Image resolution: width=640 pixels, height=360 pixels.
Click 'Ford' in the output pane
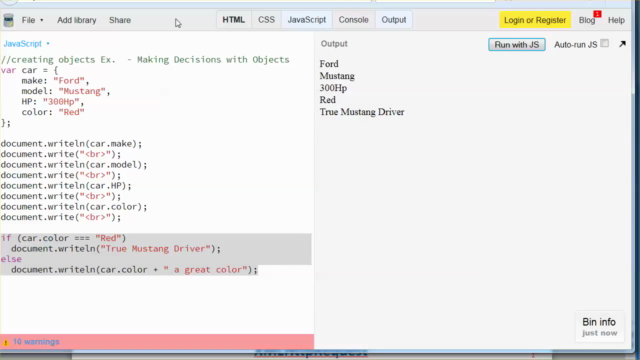click(x=329, y=64)
